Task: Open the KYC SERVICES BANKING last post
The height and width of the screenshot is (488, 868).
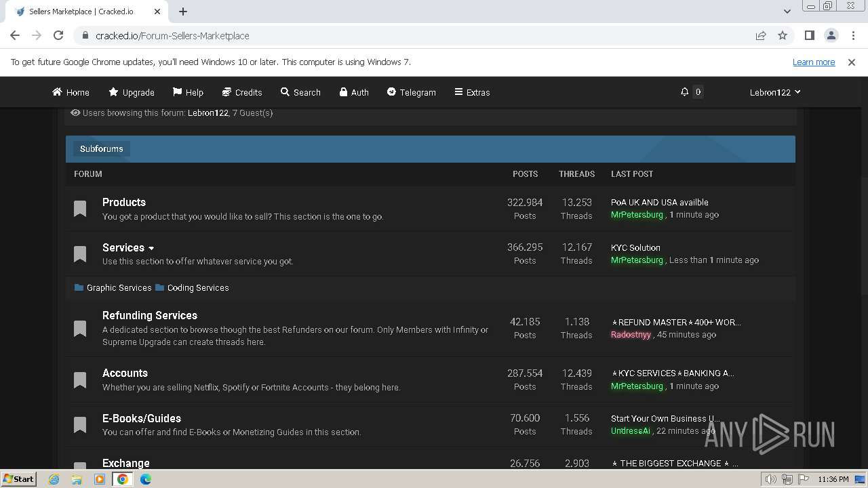Action: (673, 373)
